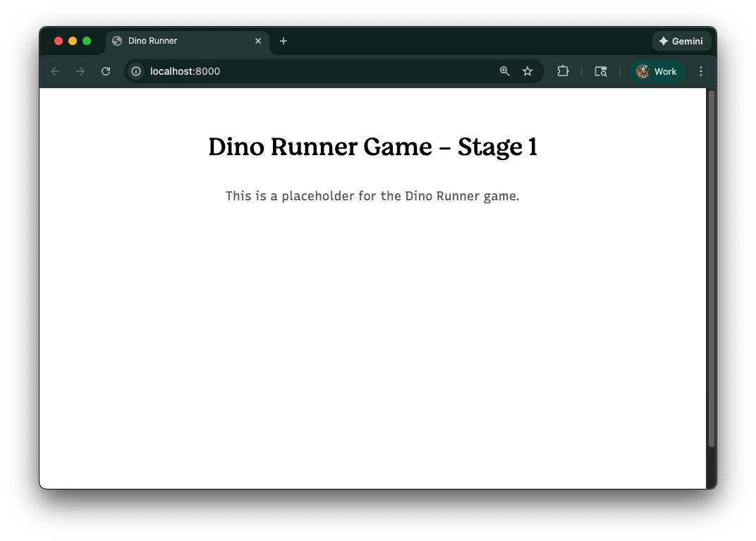Image resolution: width=756 pixels, height=541 pixels.
Task: Click inside the localhost:8000 address bar
Action: tap(282, 71)
